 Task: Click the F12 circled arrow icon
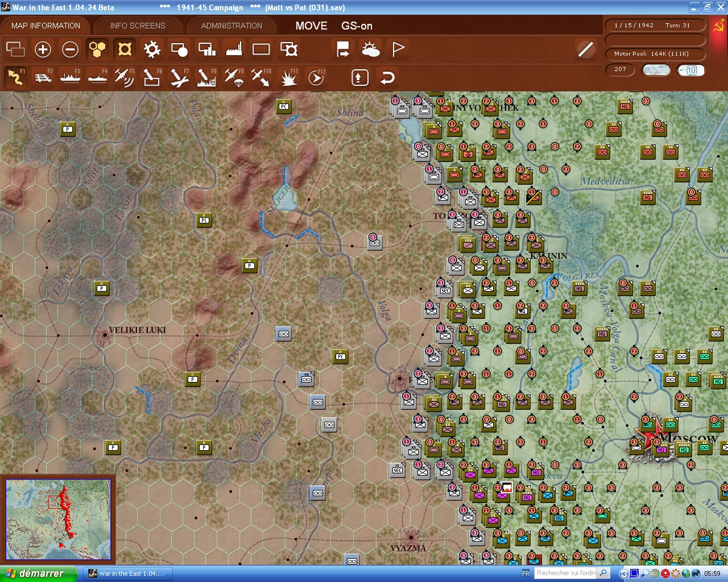click(316, 77)
